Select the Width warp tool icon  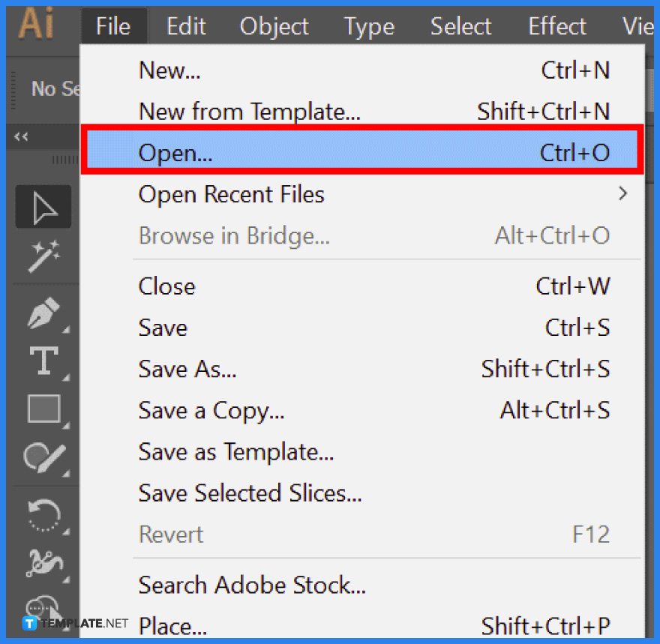pyautogui.click(x=44, y=563)
